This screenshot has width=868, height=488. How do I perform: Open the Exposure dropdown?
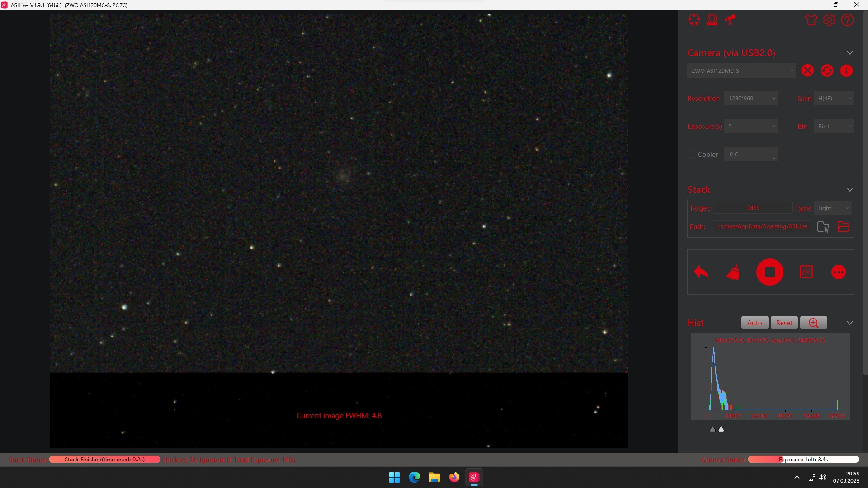[751, 126]
